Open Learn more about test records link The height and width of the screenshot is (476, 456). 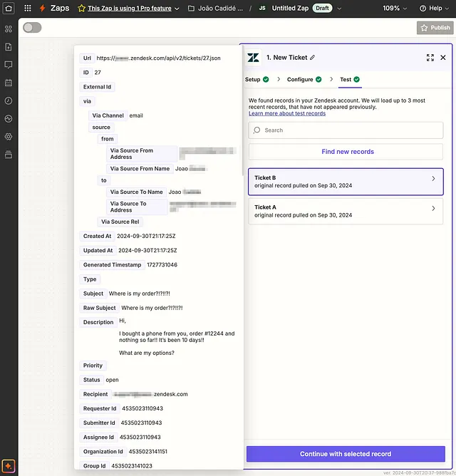point(287,113)
